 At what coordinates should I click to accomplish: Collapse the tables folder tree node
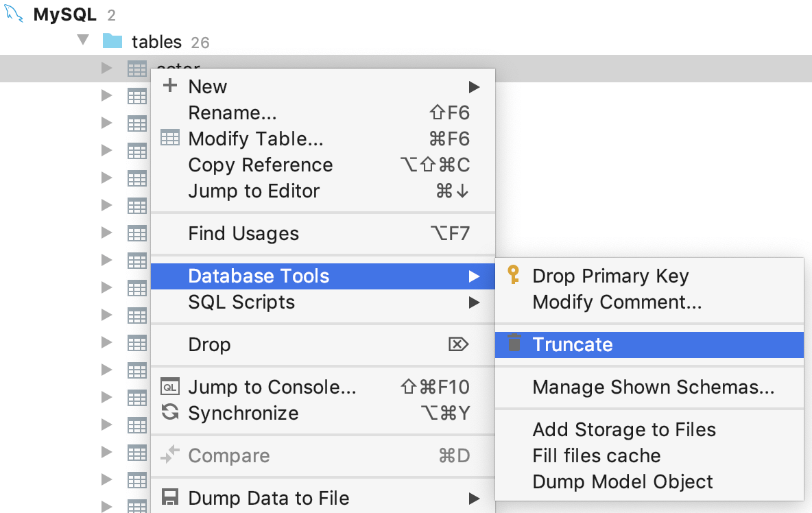click(x=83, y=40)
